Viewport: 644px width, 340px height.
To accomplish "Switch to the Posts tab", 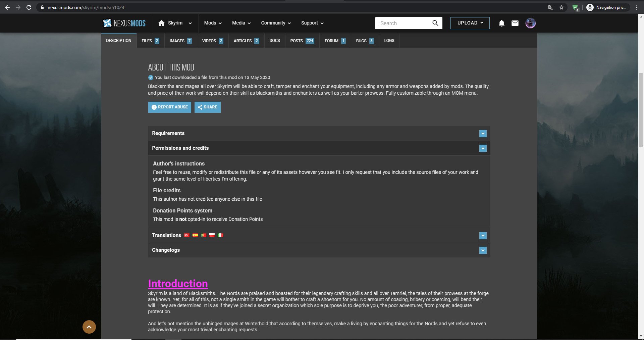I will 302,41.
